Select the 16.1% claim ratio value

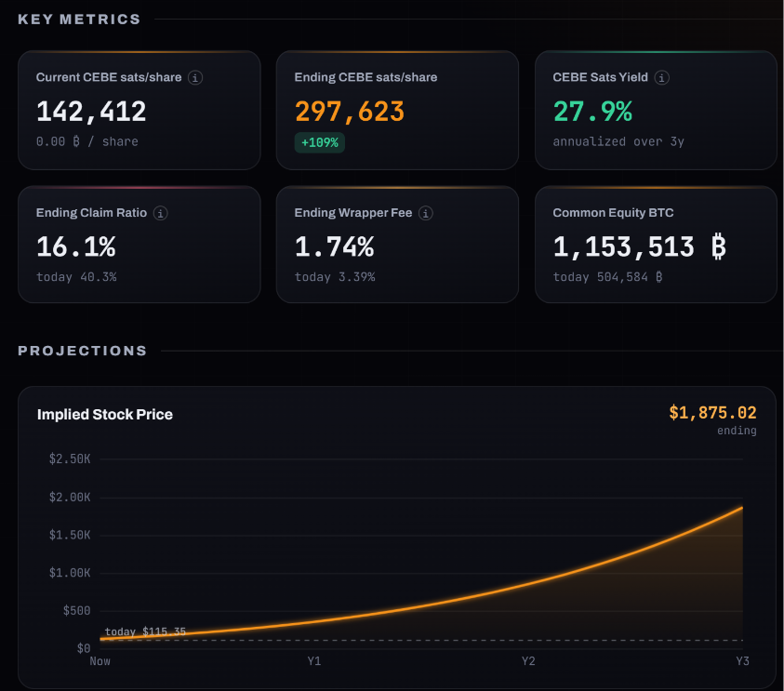[76, 246]
